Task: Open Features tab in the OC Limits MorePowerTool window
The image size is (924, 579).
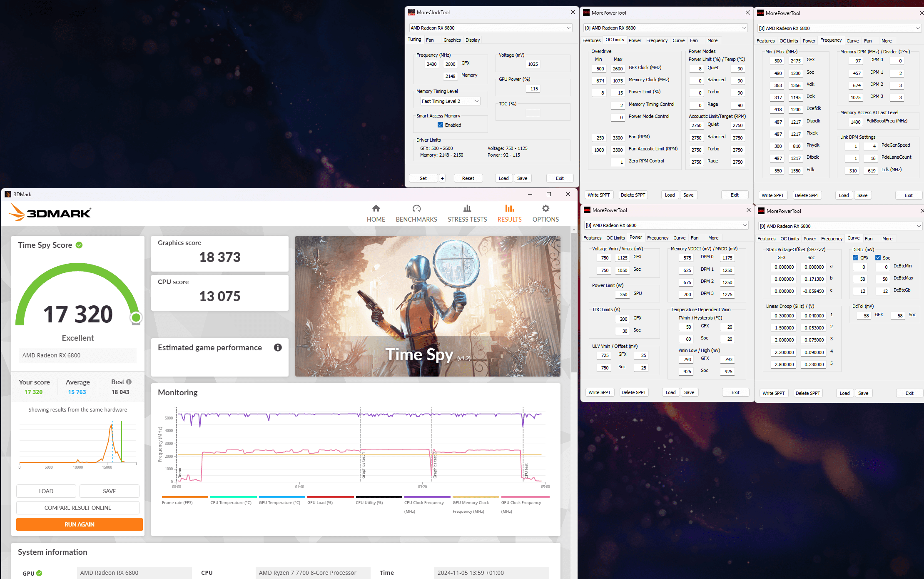Action: tap(591, 40)
